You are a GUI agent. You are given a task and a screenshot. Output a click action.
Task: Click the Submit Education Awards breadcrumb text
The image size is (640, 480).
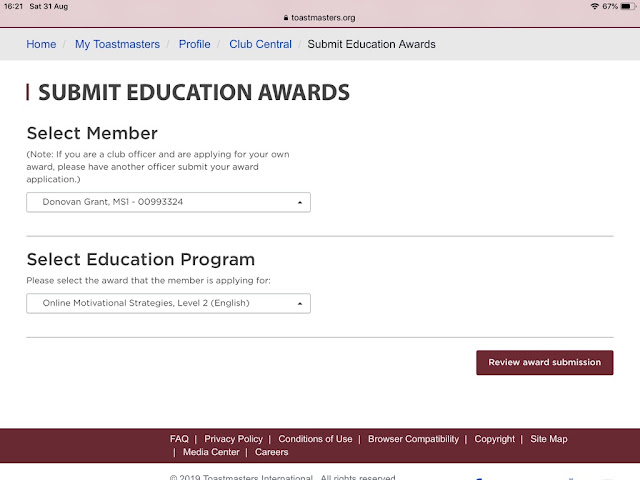coord(371,44)
